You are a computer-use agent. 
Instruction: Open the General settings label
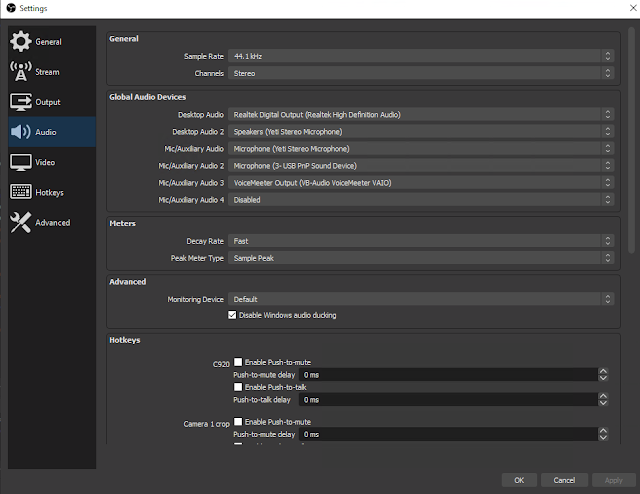[48, 42]
